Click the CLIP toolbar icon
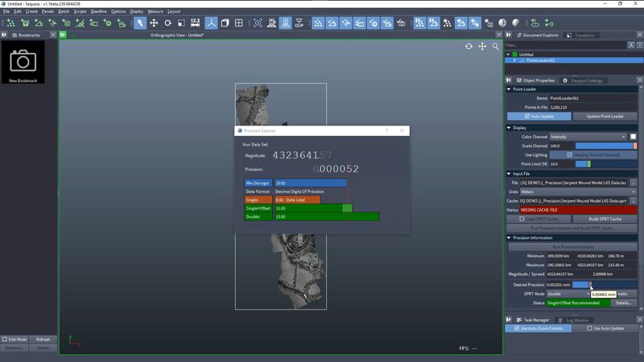The height and width of the screenshot is (362, 644). (299, 23)
